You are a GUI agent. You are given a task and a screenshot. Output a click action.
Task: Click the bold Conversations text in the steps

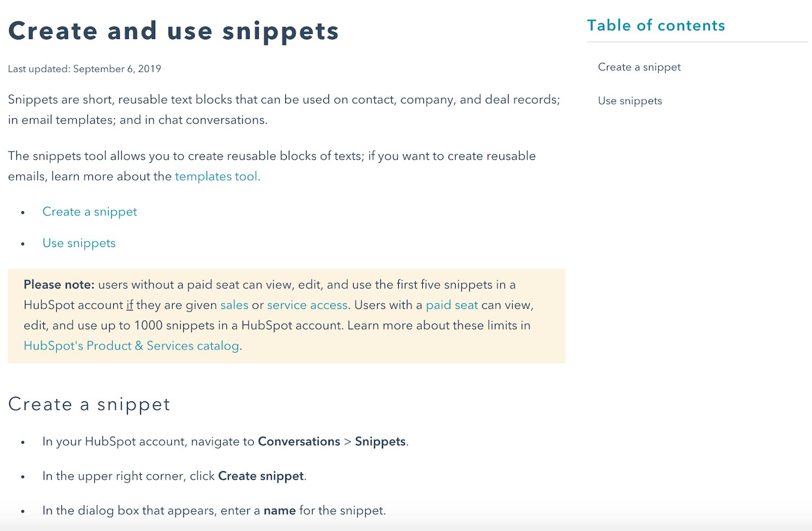pos(299,442)
